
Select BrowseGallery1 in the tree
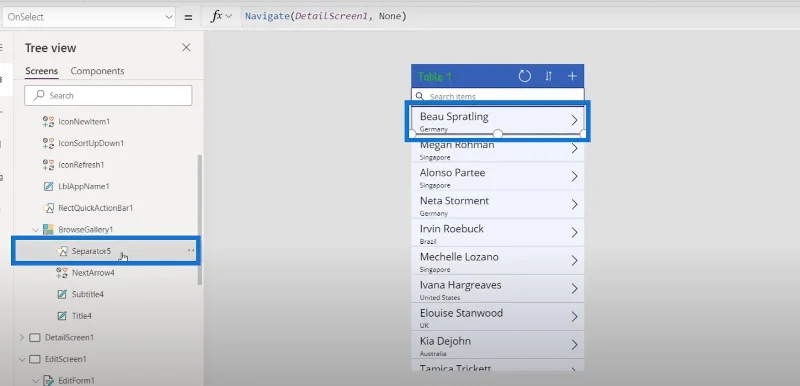click(x=85, y=229)
